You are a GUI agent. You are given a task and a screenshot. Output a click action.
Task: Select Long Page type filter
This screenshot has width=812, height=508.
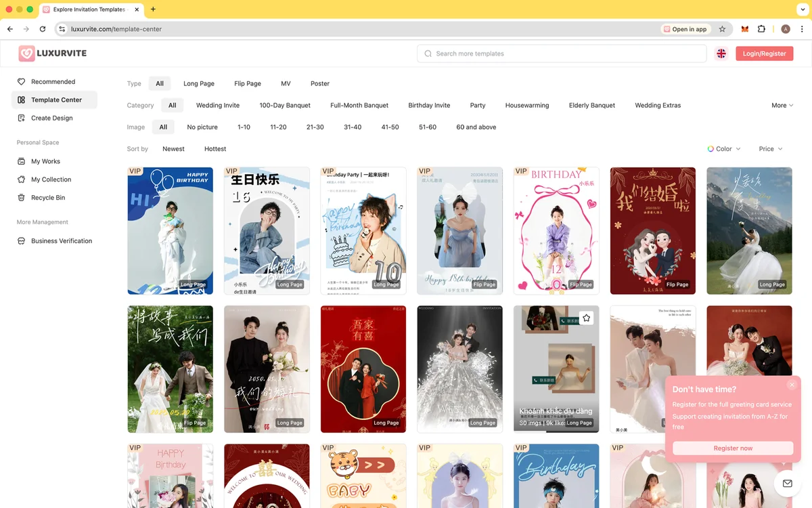click(x=199, y=83)
